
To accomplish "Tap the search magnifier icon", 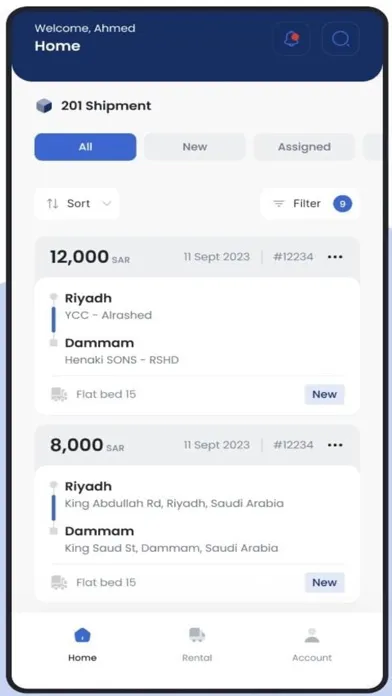I will pyautogui.click(x=341, y=39).
